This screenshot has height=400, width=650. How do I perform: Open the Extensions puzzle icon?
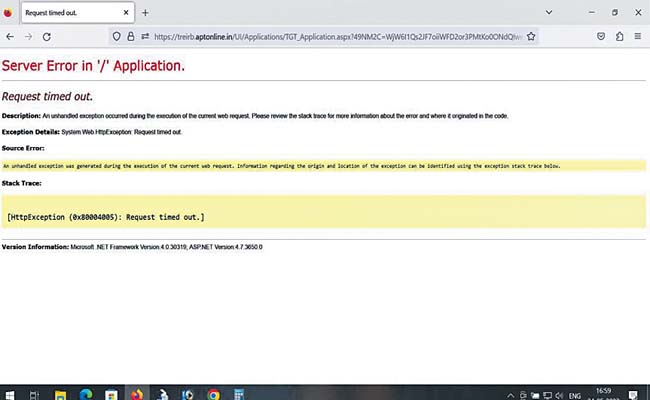coord(619,36)
